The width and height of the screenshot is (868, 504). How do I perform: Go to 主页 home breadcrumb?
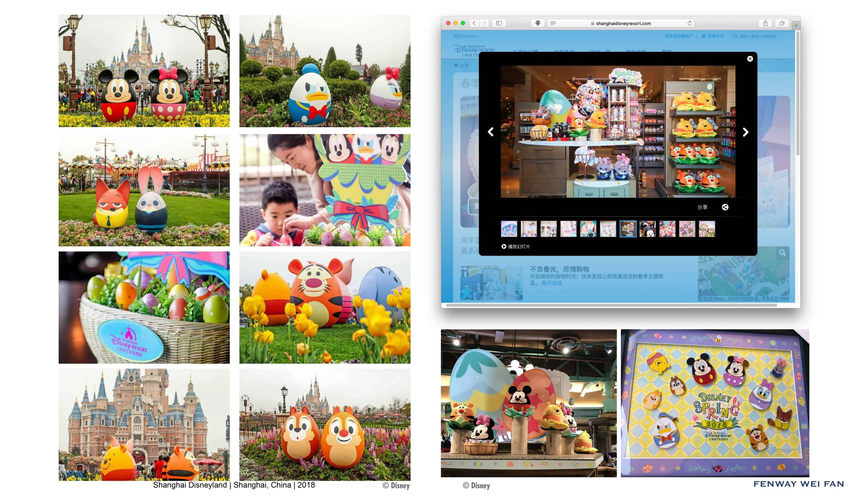(x=461, y=66)
